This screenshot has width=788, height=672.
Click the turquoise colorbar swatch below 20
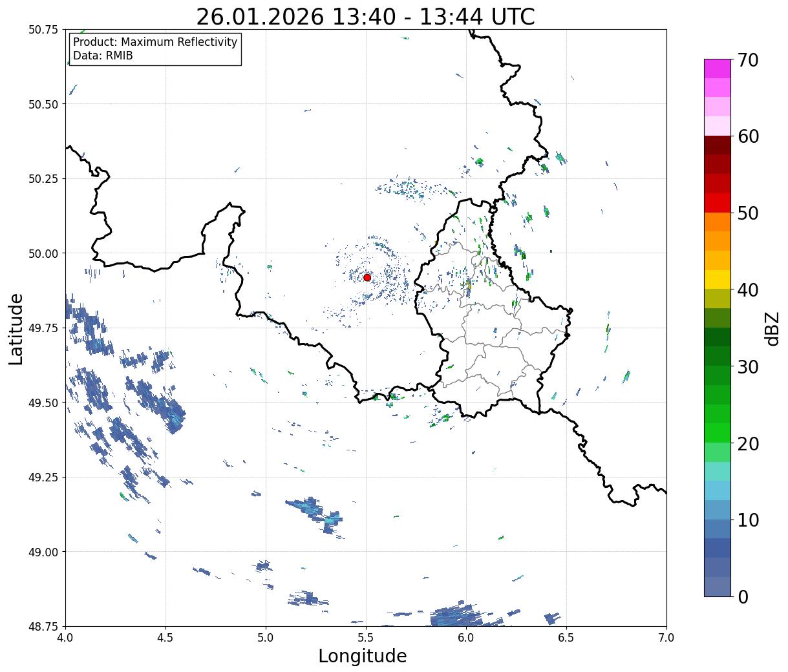click(718, 471)
